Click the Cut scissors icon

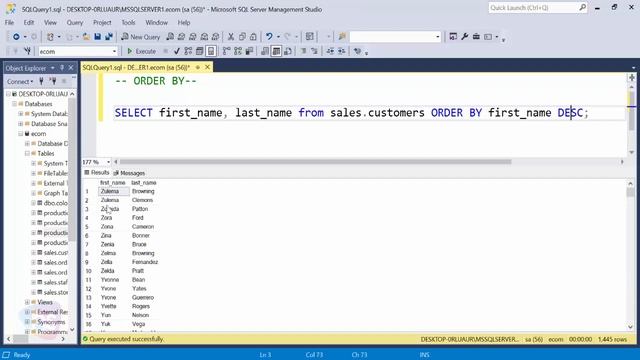coord(231,37)
